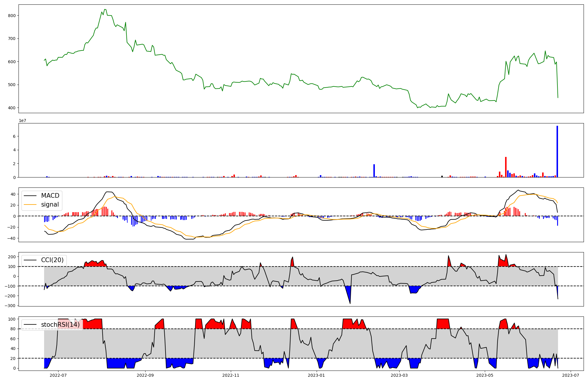
Task: Click the tallest blue volume bar
Action: tap(557, 151)
